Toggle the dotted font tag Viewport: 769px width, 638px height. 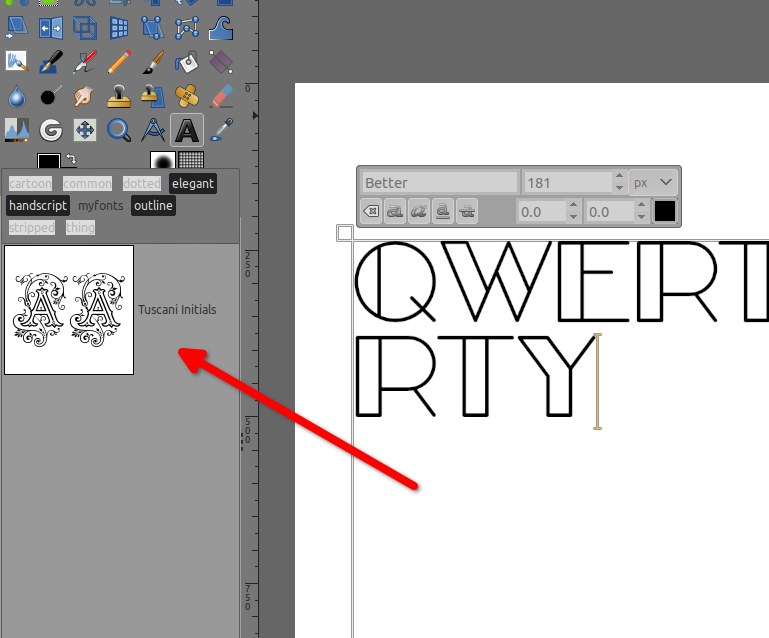(x=142, y=183)
